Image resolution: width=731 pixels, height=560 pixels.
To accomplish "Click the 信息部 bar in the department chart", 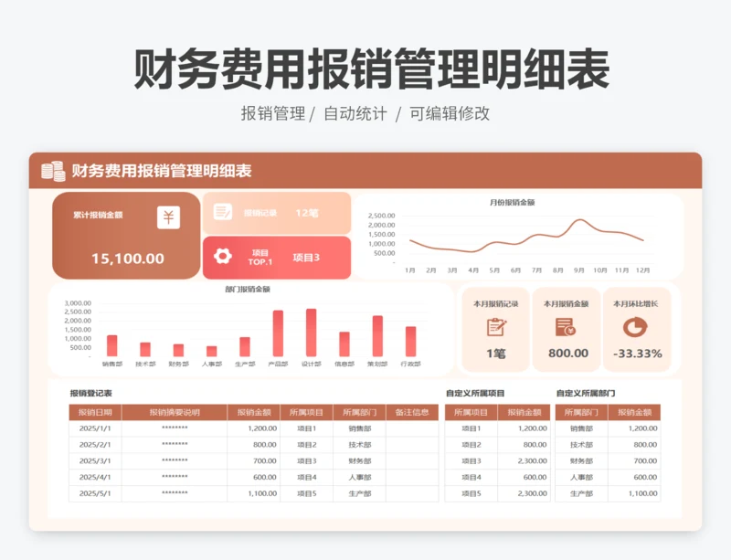I will pos(344,344).
